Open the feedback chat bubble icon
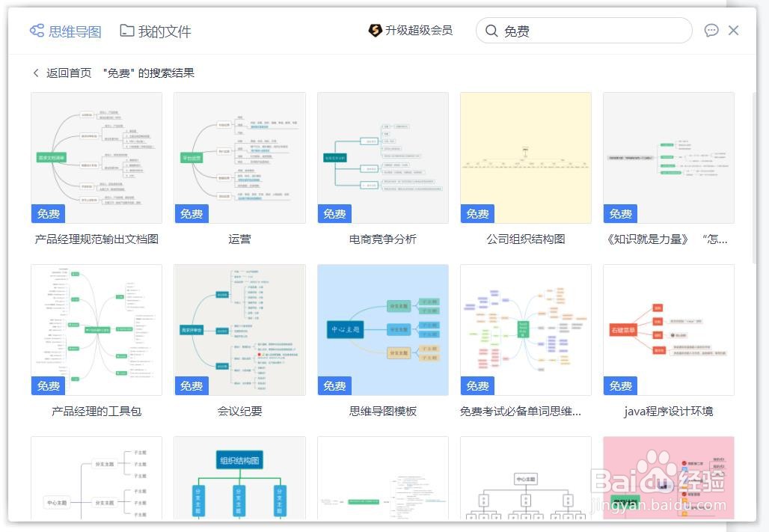 pyautogui.click(x=711, y=31)
